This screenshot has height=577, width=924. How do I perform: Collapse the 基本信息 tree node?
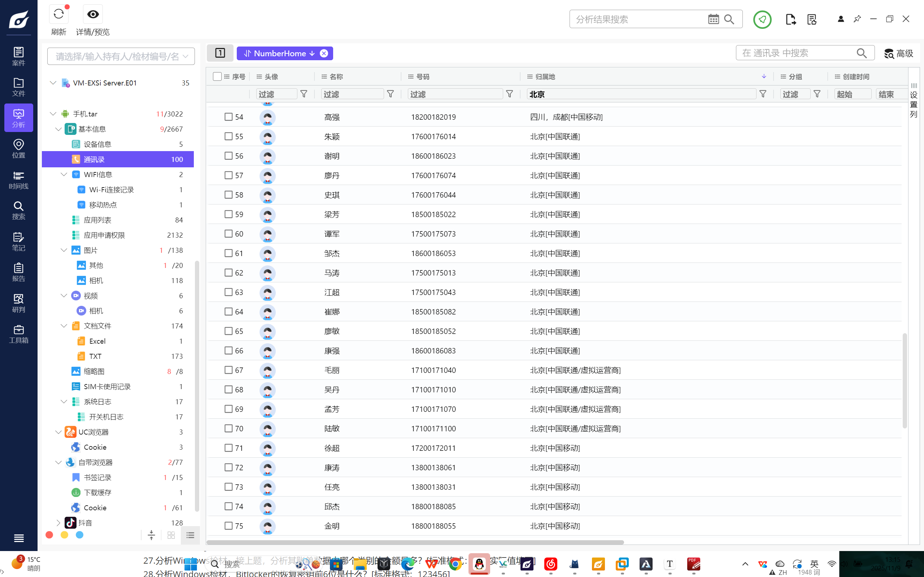(58, 129)
